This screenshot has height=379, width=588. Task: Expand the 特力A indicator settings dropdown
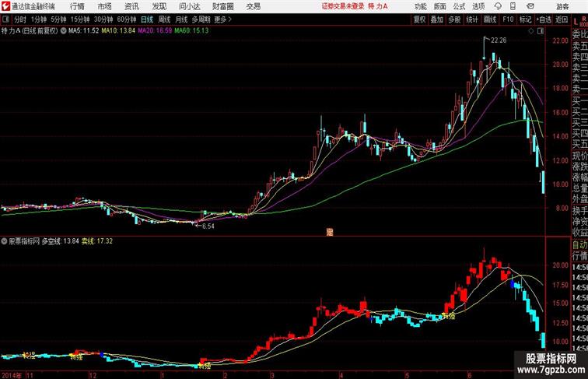pyautogui.click(x=63, y=31)
